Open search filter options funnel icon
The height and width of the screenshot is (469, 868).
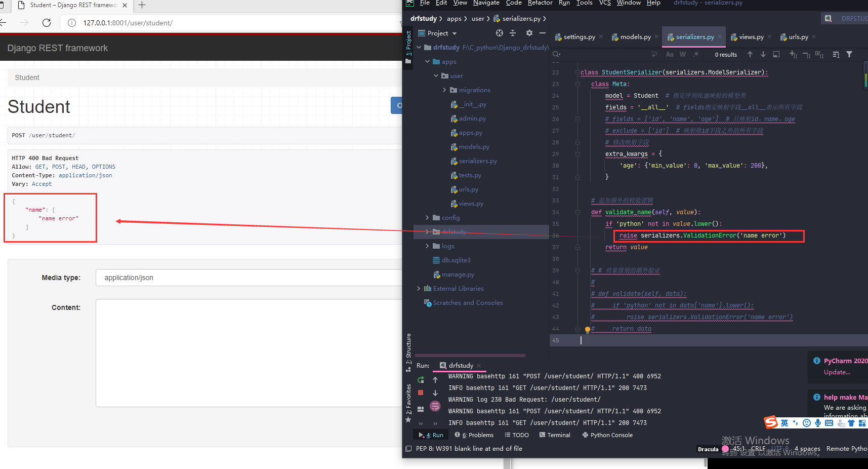[x=849, y=54]
